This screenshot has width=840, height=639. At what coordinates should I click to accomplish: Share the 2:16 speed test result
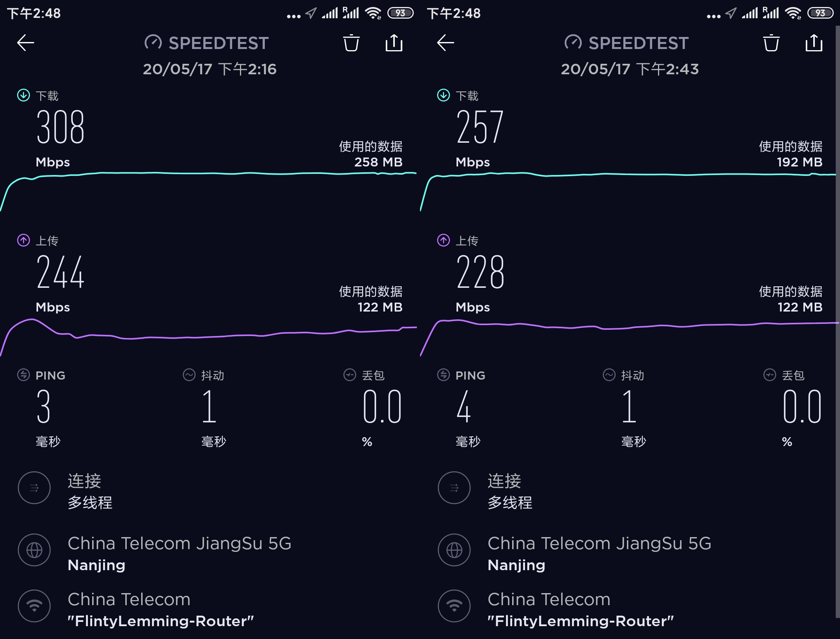click(394, 43)
